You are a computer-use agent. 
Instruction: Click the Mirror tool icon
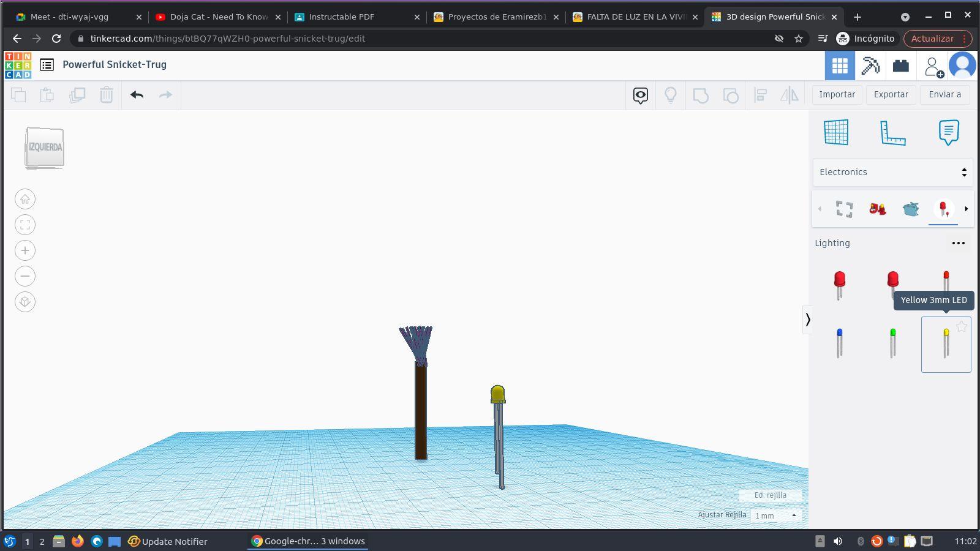[790, 95]
